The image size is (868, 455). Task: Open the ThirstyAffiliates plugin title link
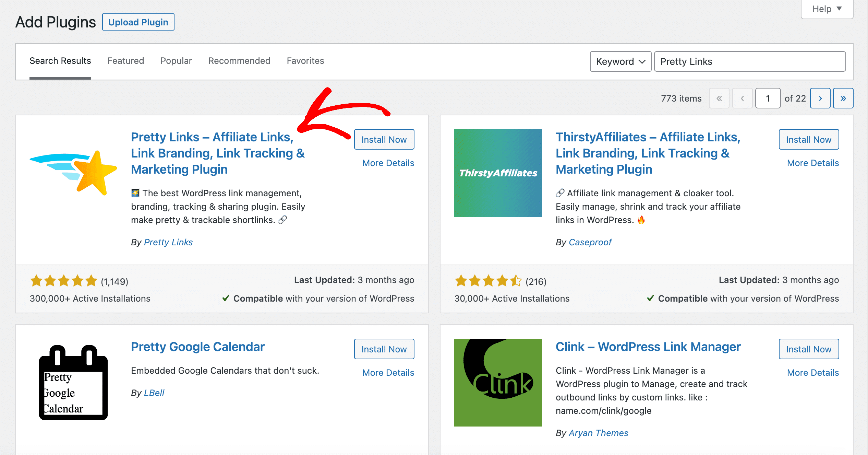coord(648,153)
